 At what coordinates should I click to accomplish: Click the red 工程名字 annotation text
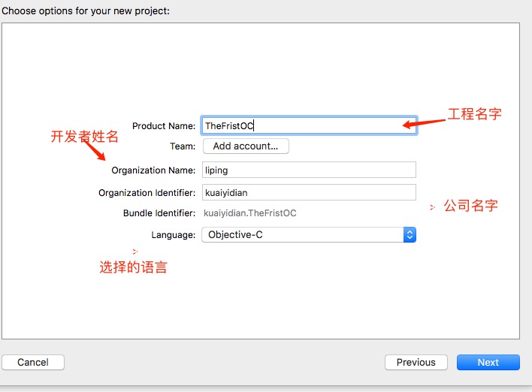pos(474,114)
